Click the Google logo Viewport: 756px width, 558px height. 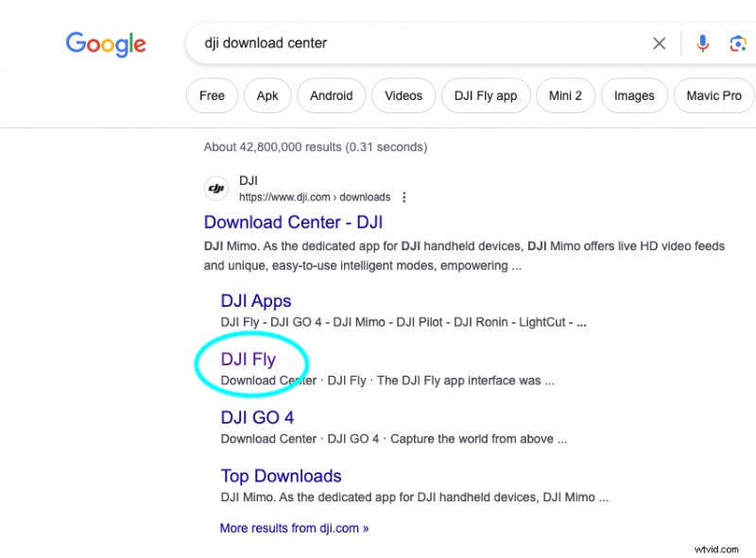105,43
